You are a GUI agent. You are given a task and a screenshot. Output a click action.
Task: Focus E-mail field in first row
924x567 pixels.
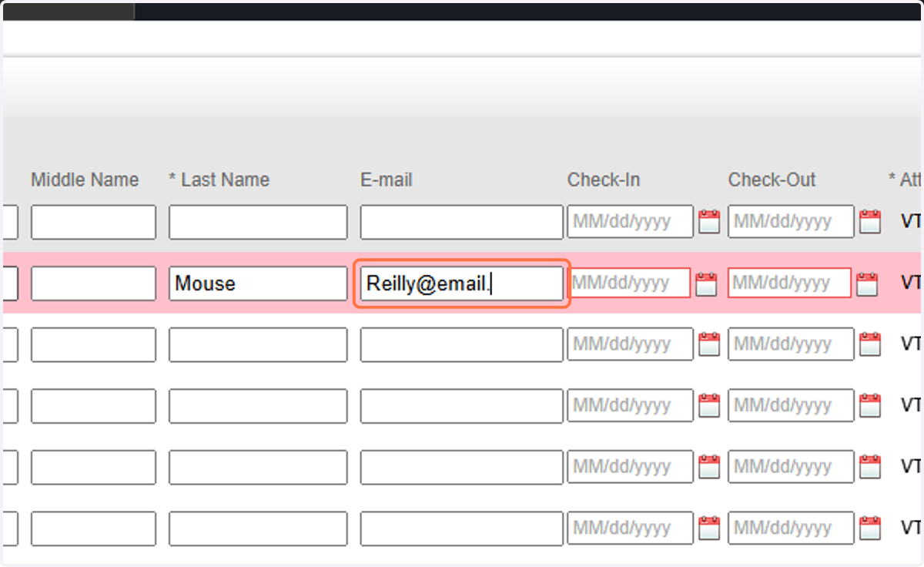[x=462, y=222]
